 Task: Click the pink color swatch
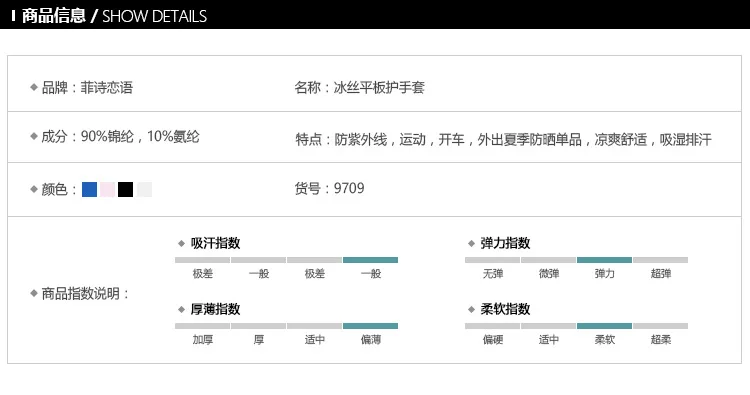coord(108,189)
